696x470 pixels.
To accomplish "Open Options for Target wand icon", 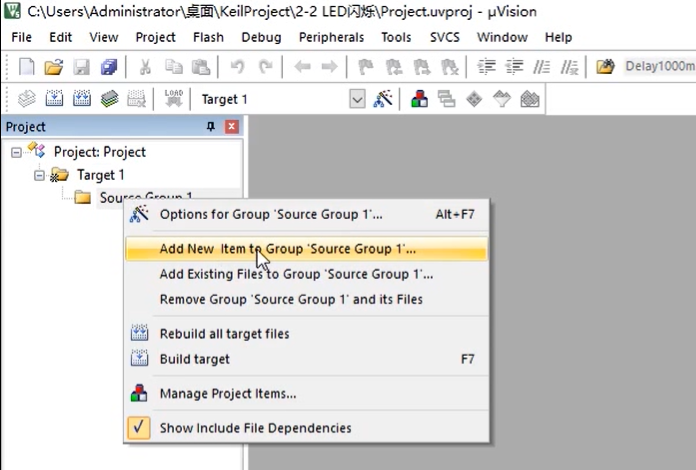I will tap(383, 99).
